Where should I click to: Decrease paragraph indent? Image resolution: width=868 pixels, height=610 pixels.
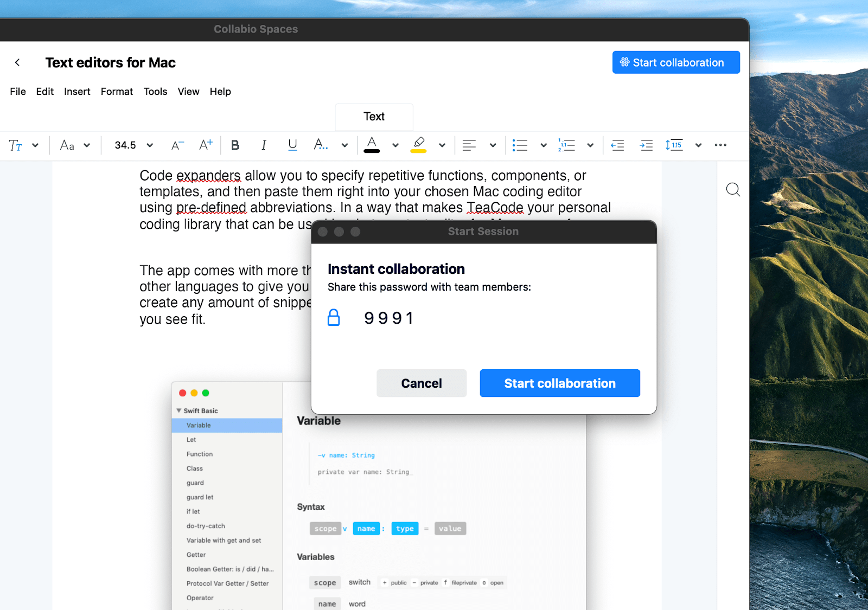coord(617,145)
